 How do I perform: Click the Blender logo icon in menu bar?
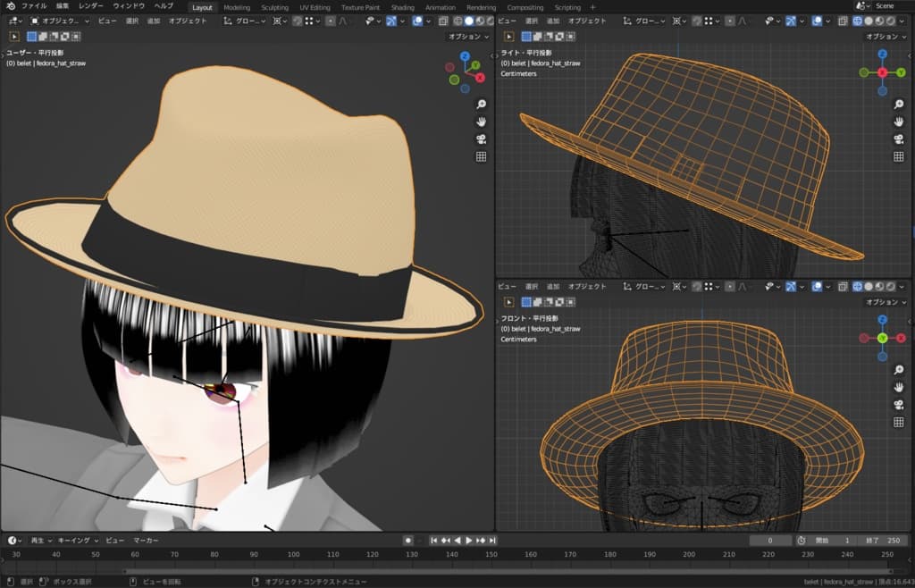[x=9, y=6]
